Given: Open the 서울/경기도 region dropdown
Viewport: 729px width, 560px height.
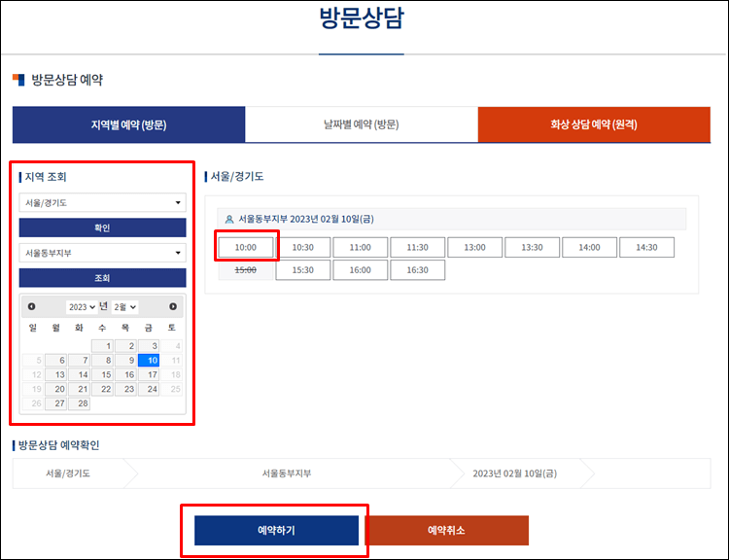Looking at the screenshot, I should tap(102, 203).
